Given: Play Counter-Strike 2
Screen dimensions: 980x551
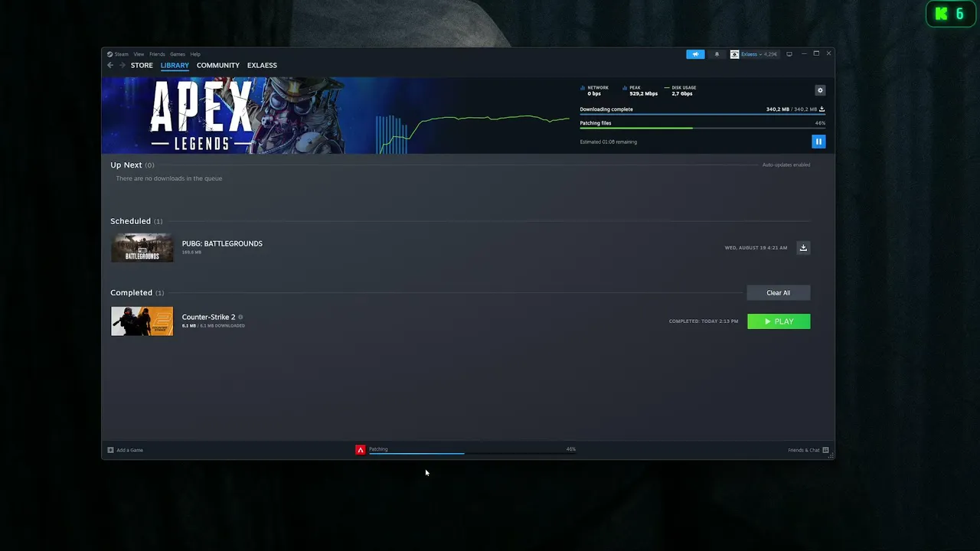Looking at the screenshot, I should [x=779, y=321].
